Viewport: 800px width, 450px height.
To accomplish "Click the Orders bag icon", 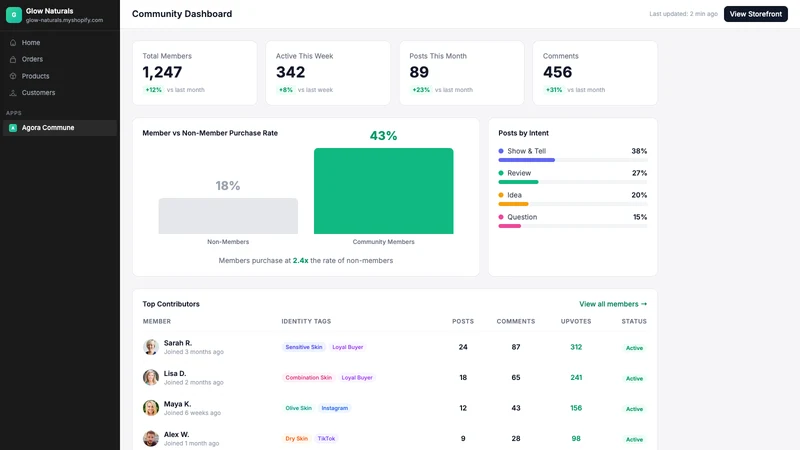I will pos(13,59).
